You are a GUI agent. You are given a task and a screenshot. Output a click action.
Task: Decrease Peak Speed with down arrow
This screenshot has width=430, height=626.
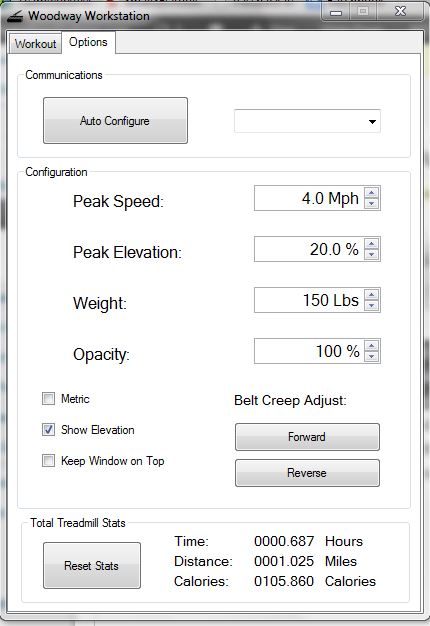(x=371, y=203)
